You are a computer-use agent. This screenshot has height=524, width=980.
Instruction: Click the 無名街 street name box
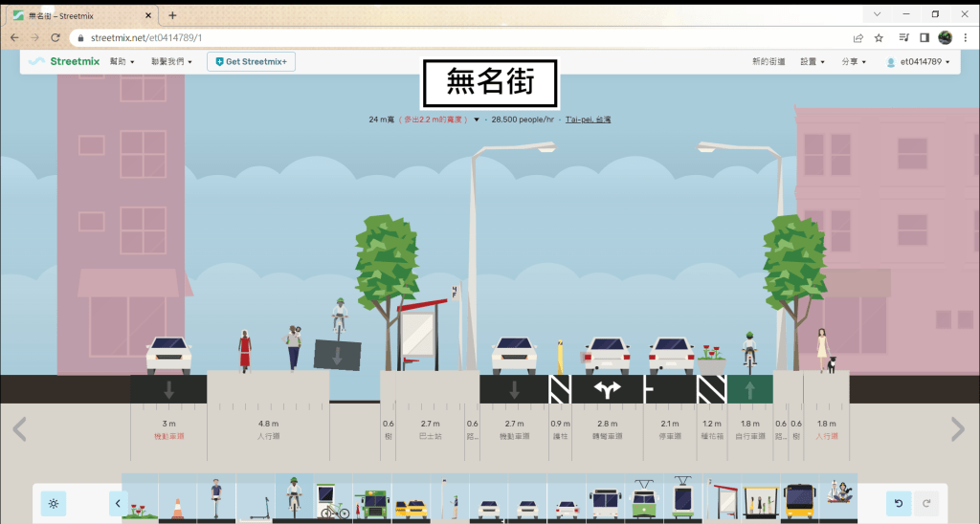click(490, 83)
